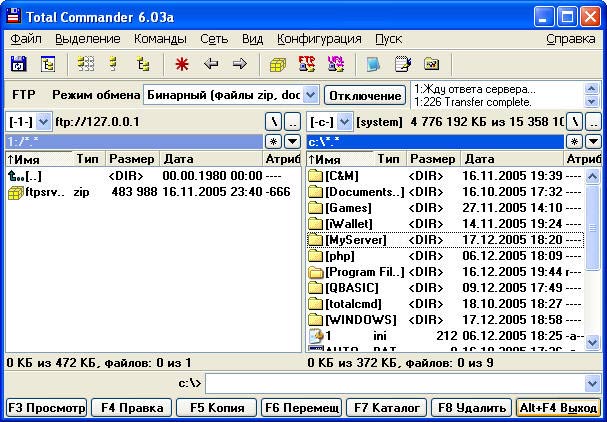Click the folder icon of [totalcmd]

coord(316,304)
